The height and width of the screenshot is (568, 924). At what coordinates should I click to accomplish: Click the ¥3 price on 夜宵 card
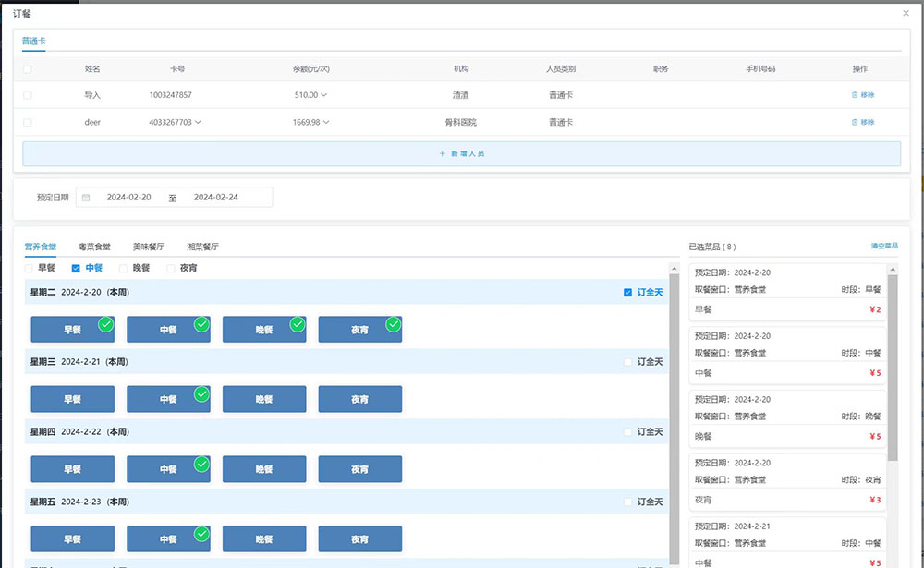click(x=875, y=500)
